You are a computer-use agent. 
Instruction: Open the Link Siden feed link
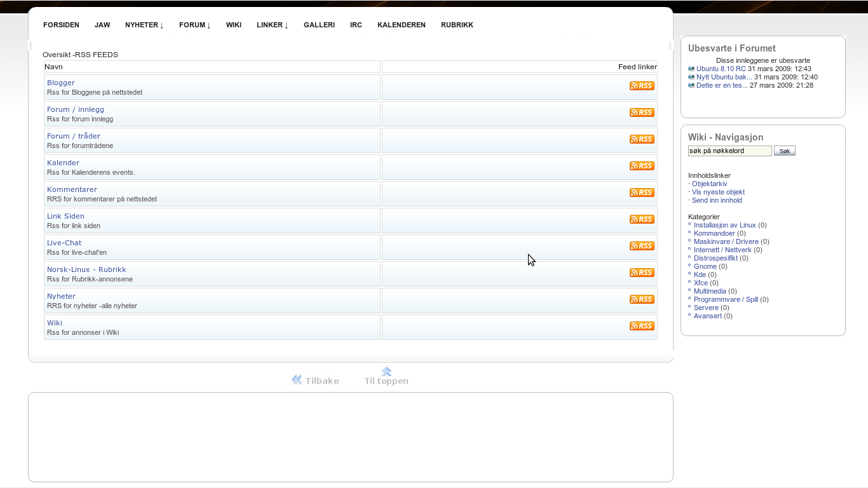click(65, 216)
